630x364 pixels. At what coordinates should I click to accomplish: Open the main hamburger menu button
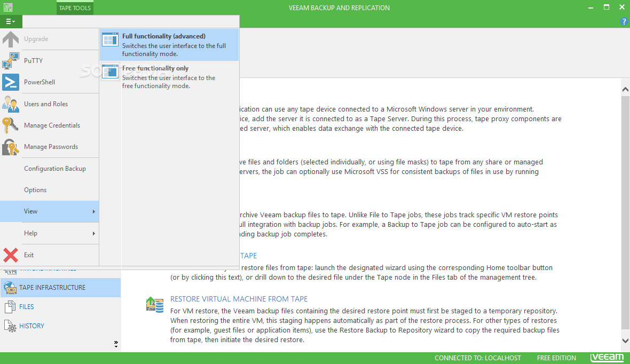coord(11,21)
